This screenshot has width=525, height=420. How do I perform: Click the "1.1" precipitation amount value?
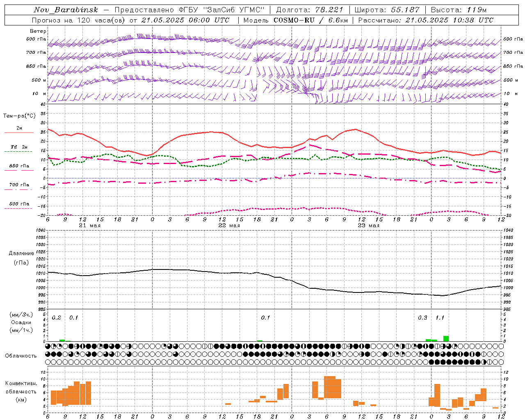tap(440, 318)
